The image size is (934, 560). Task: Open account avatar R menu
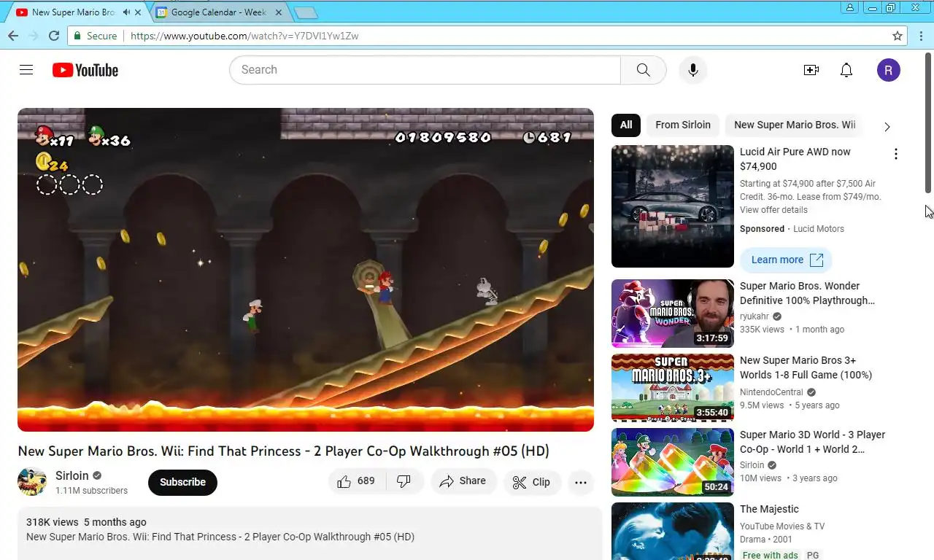coord(888,70)
